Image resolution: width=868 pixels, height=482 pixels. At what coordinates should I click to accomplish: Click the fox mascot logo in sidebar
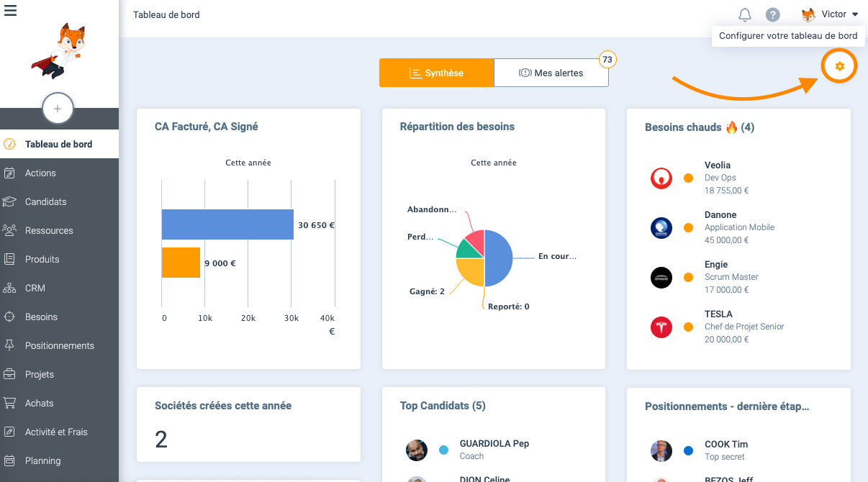58,50
